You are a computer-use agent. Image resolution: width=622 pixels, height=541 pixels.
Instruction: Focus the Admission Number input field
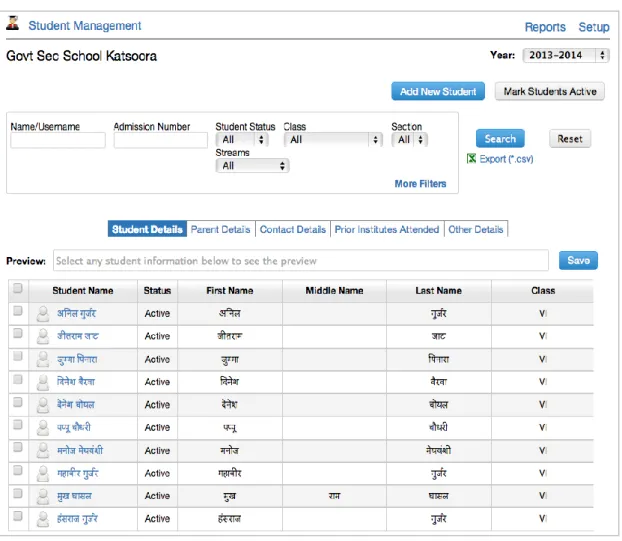pos(161,140)
